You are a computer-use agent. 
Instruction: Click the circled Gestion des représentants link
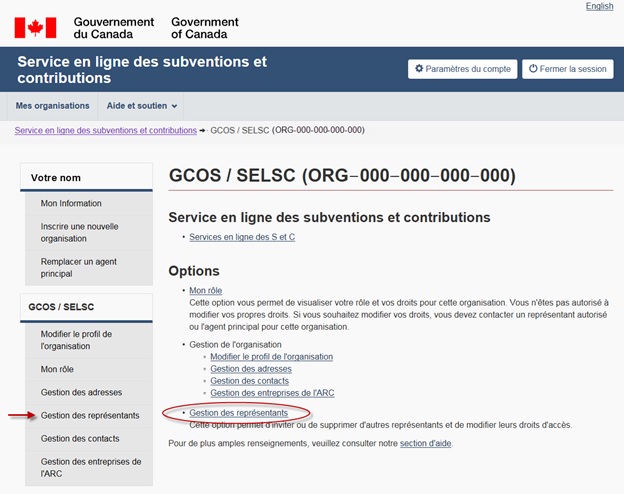238,412
